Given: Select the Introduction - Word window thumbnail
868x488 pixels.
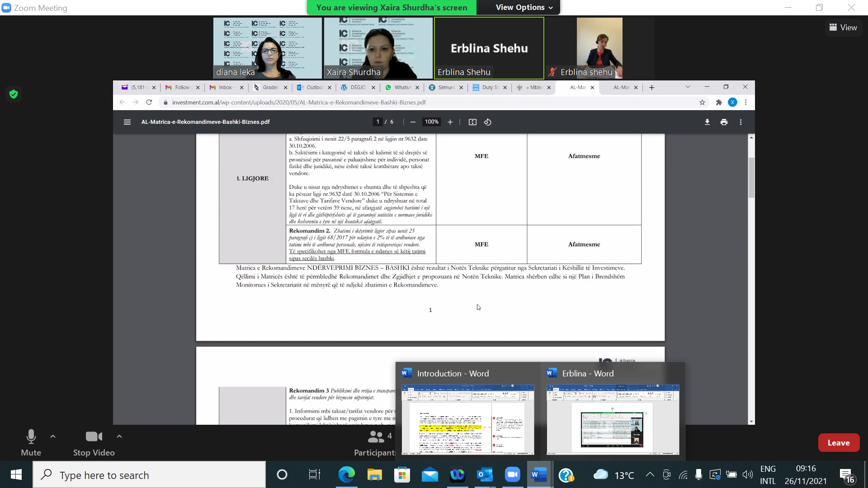Looking at the screenshot, I should [467, 418].
